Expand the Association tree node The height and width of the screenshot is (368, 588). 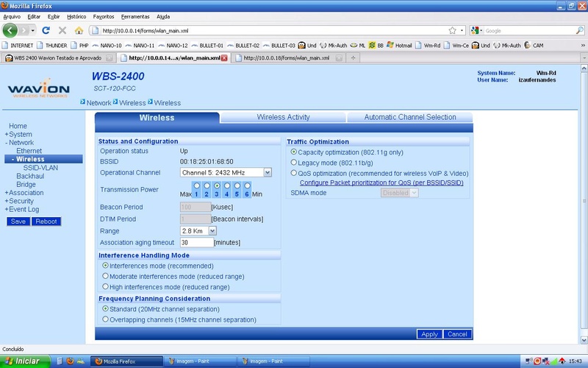tap(7, 193)
